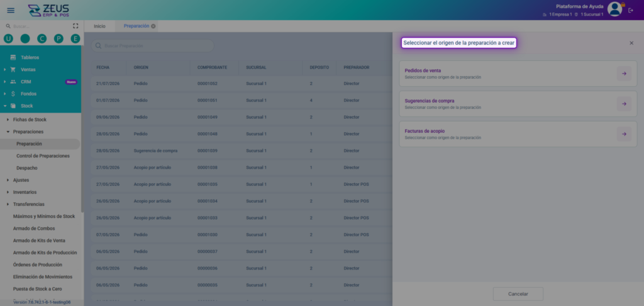Select Facturas de acopio as origin
This screenshot has width=644, height=306.
518,134
